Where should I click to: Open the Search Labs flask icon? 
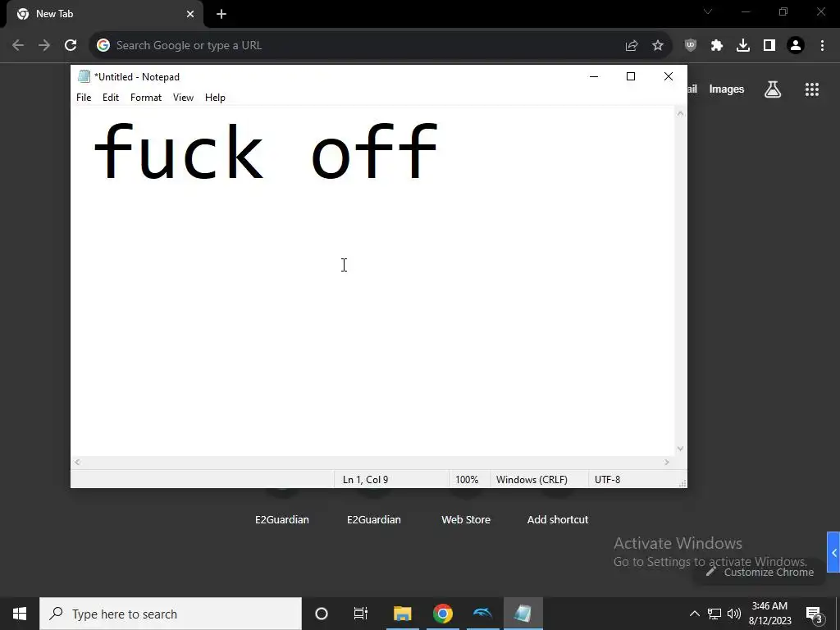pos(773,89)
